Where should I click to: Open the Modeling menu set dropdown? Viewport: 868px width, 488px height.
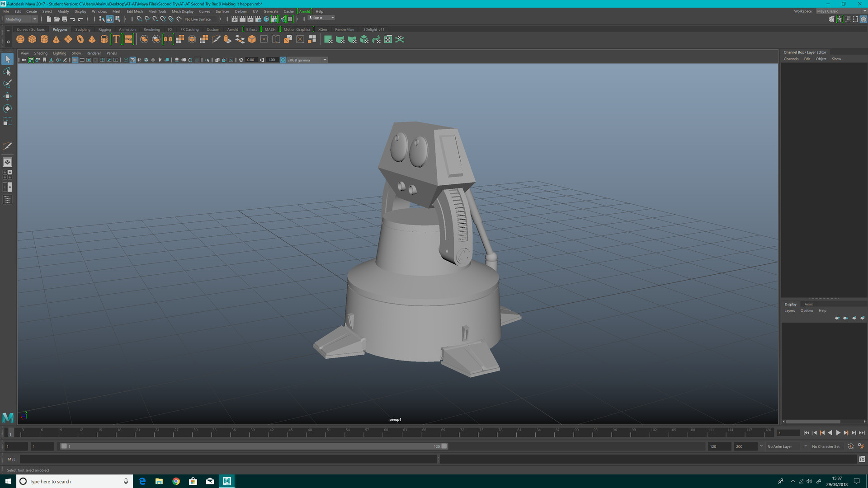point(21,19)
